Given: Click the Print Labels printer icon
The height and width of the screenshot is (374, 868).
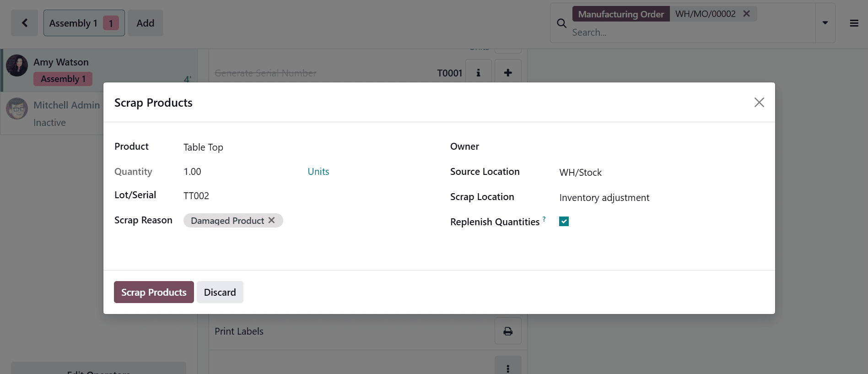Looking at the screenshot, I should [508, 331].
